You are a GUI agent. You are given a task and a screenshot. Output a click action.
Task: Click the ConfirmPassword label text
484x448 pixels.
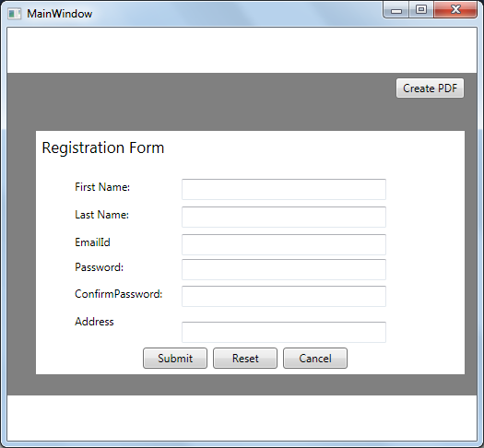pos(119,294)
